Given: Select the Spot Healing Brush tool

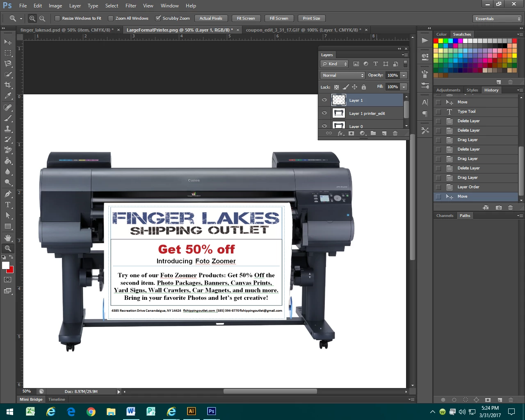Looking at the screenshot, I should point(8,107).
